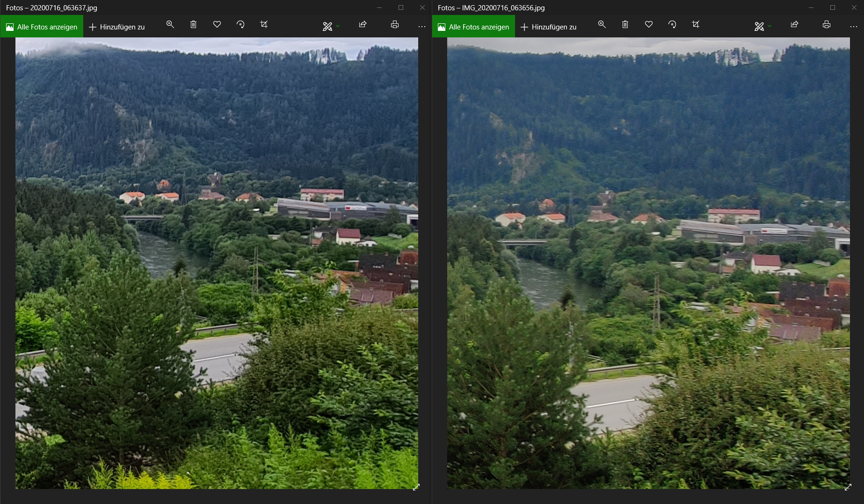
Task: Click the right landscape photo IMG_20200716_063656.jpg
Action: pyautogui.click(x=648, y=263)
